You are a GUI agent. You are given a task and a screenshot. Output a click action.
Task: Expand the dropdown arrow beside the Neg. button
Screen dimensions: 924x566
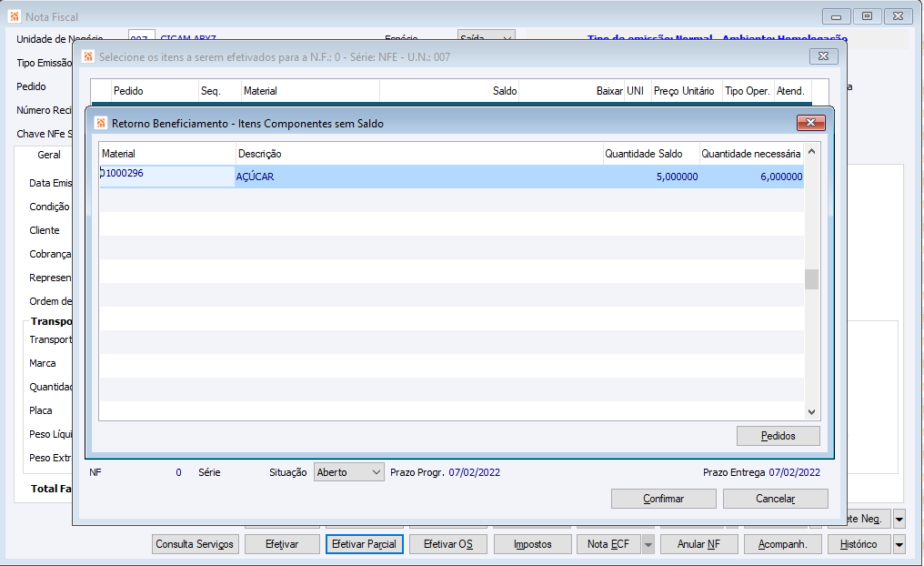click(899, 519)
